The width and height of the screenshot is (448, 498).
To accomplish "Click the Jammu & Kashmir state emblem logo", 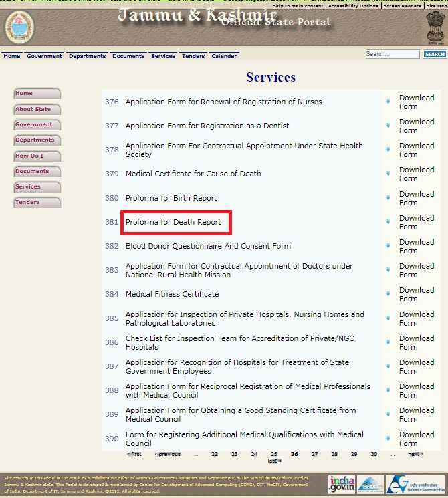I will click(19, 27).
